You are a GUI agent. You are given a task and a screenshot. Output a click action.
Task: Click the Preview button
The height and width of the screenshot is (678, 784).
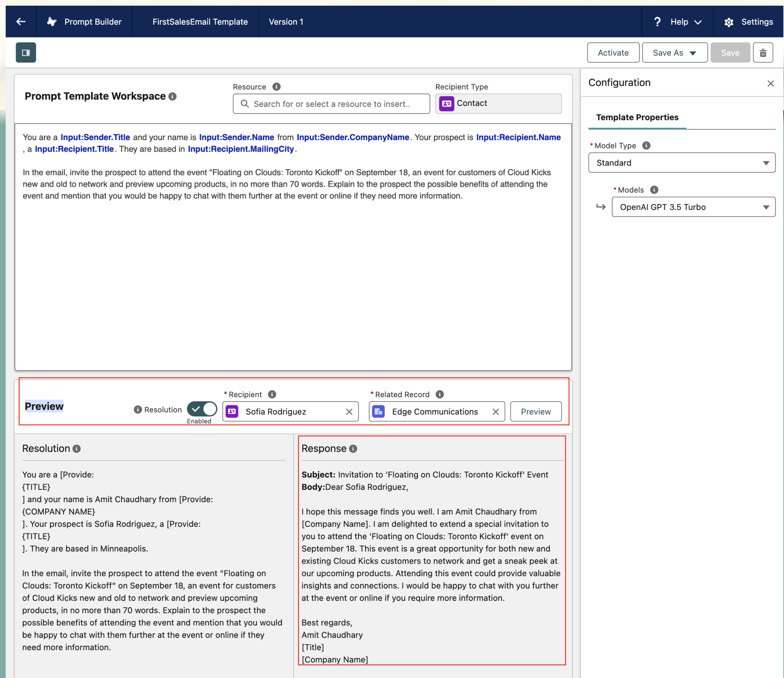tap(536, 411)
